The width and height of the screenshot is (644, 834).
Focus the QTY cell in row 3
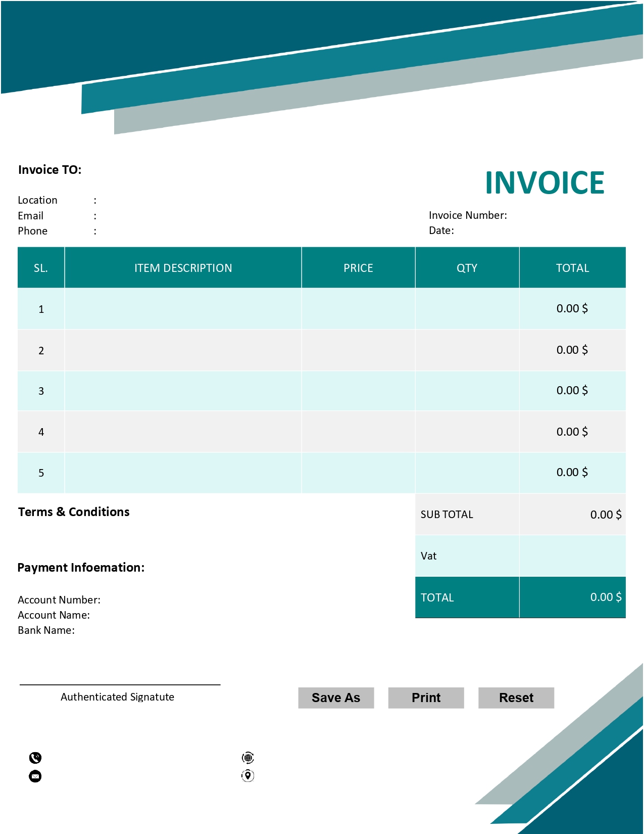point(467,391)
